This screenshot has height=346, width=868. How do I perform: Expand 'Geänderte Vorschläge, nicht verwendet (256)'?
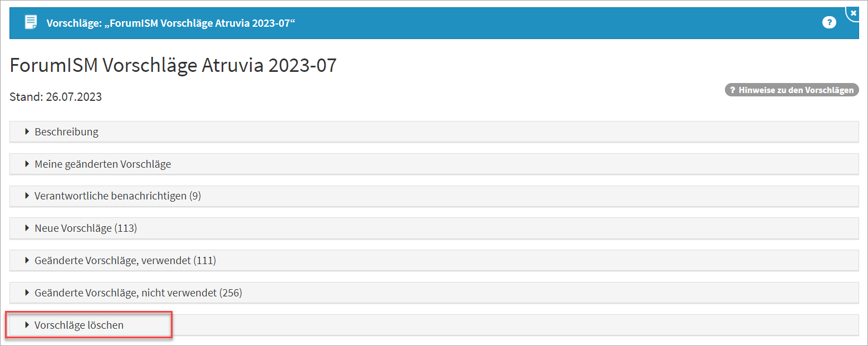coord(138,293)
